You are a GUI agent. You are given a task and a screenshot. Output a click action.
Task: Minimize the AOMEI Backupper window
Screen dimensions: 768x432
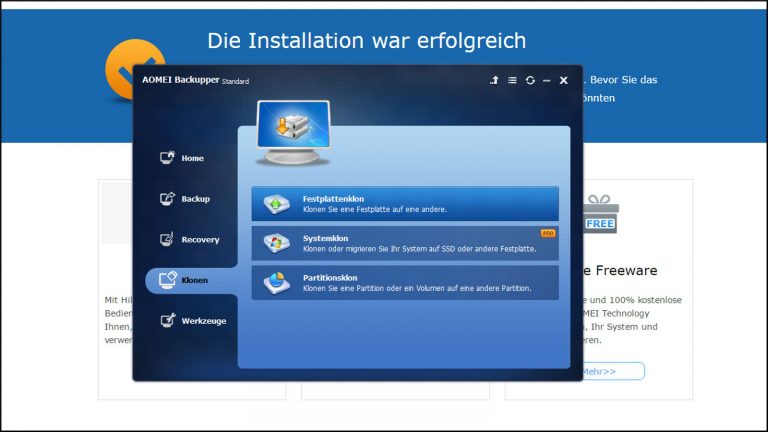(x=546, y=80)
